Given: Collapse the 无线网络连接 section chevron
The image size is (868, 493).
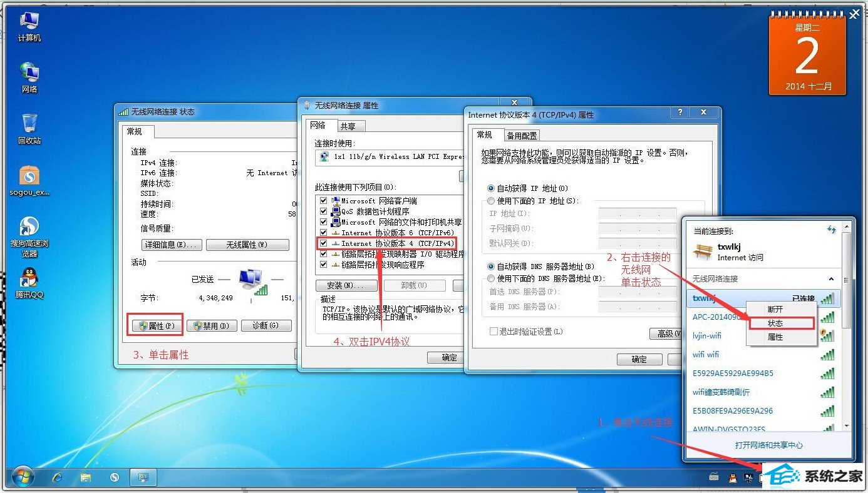Looking at the screenshot, I should pyautogui.click(x=832, y=279).
